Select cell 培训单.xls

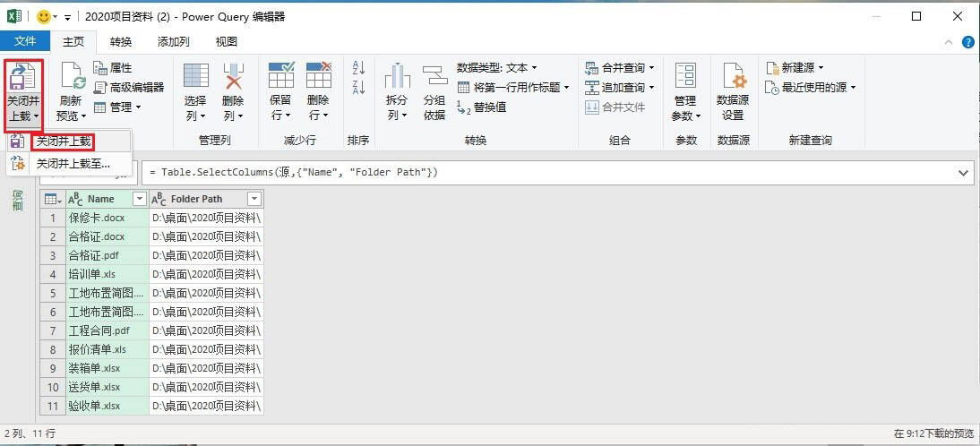tap(107, 274)
